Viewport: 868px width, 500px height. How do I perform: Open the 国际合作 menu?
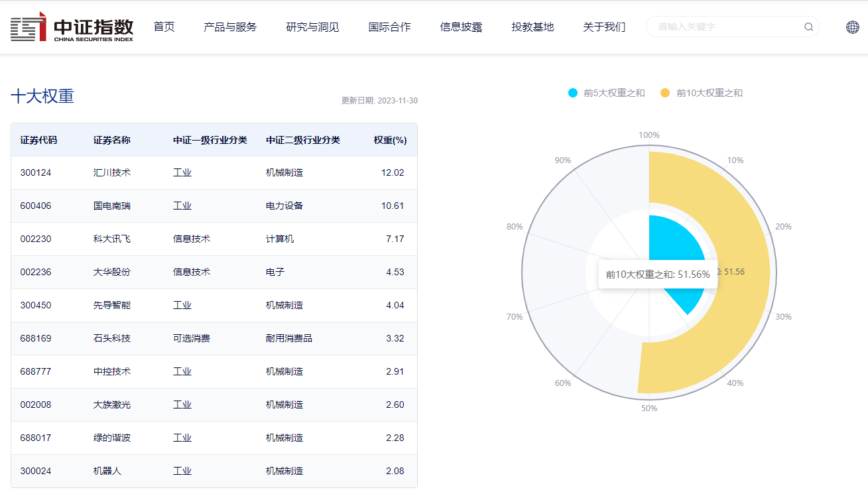(389, 27)
